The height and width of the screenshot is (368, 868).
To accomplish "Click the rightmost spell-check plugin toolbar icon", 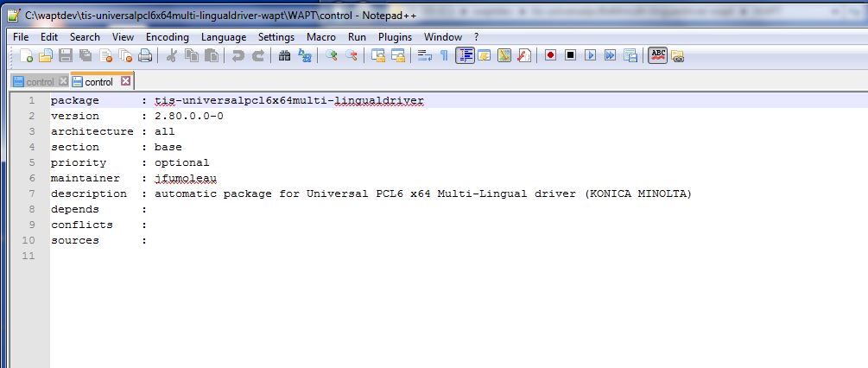I will pos(678,55).
